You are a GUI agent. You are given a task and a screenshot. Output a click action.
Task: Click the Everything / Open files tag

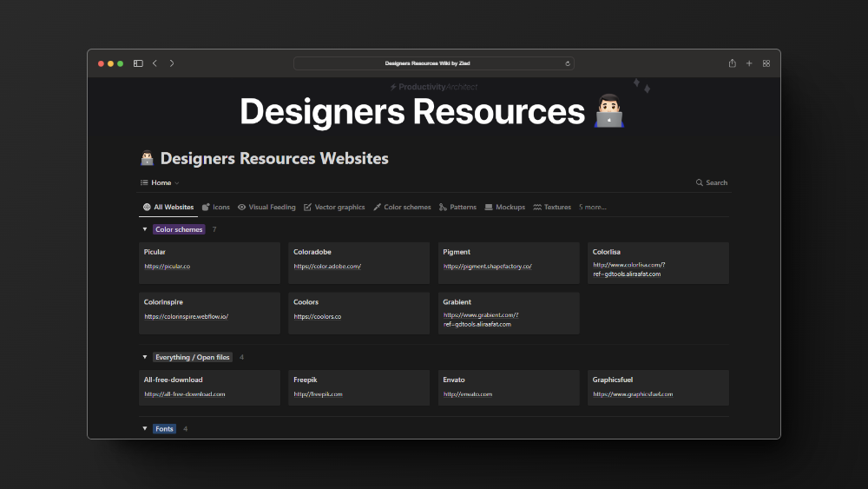(x=193, y=357)
